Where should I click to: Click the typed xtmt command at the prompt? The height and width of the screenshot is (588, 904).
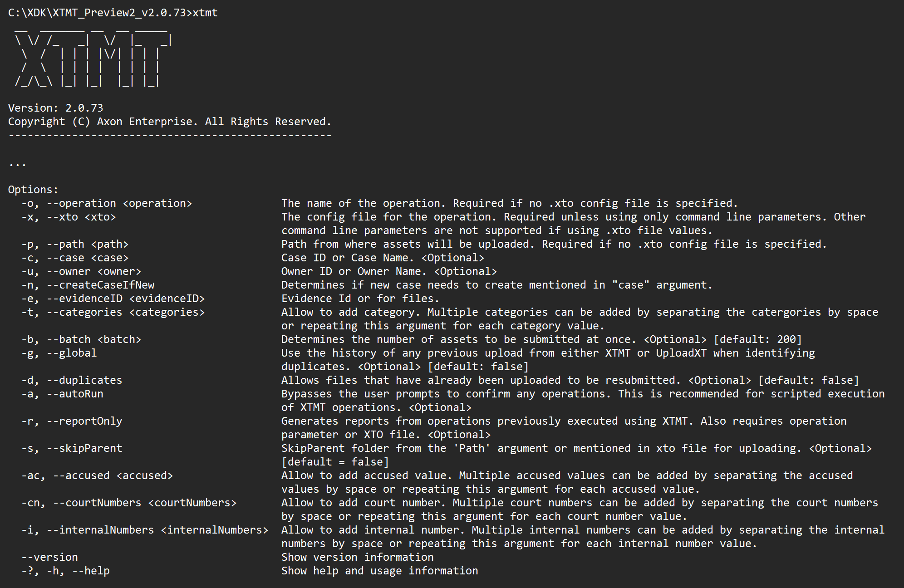click(x=205, y=13)
